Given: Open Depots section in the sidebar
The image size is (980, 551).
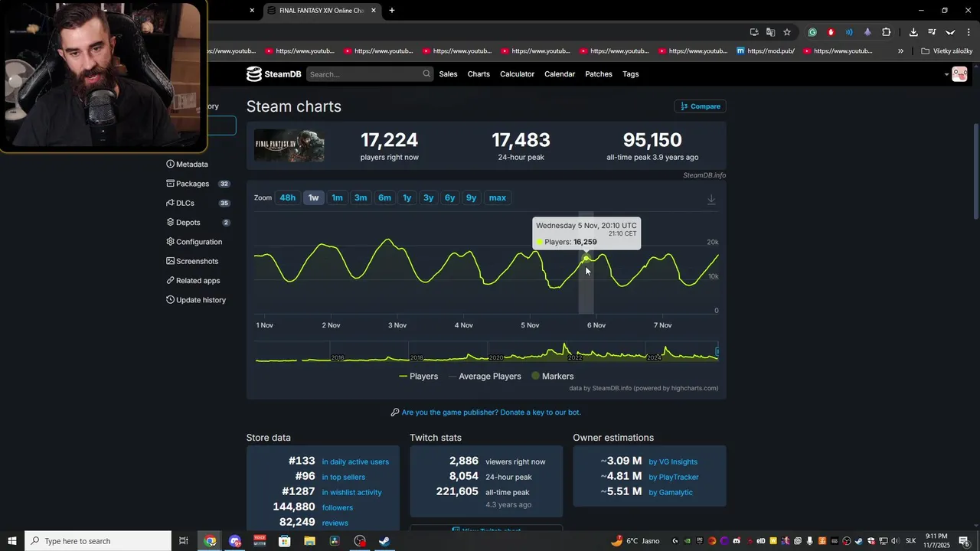Looking at the screenshot, I should tap(198, 223).
